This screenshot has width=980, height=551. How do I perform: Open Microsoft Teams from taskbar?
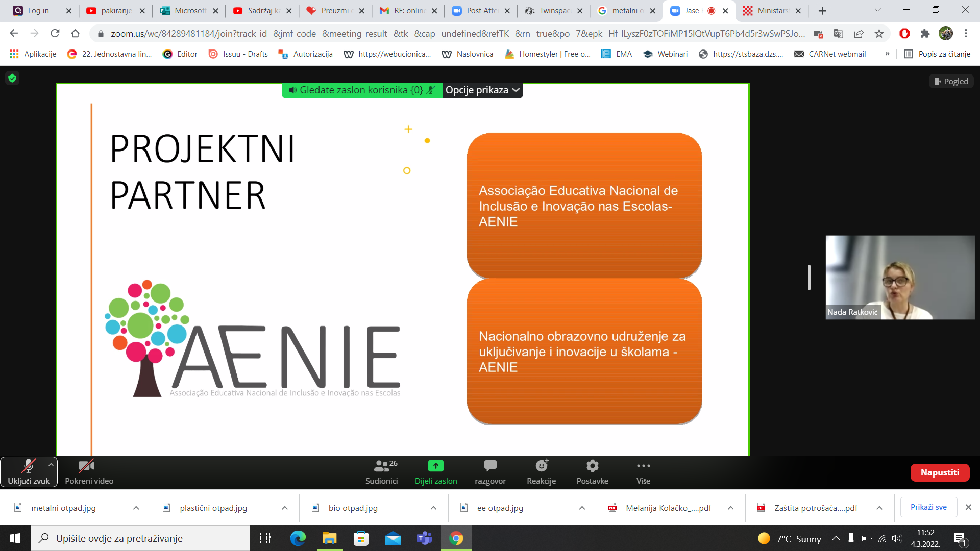pos(425,538)
